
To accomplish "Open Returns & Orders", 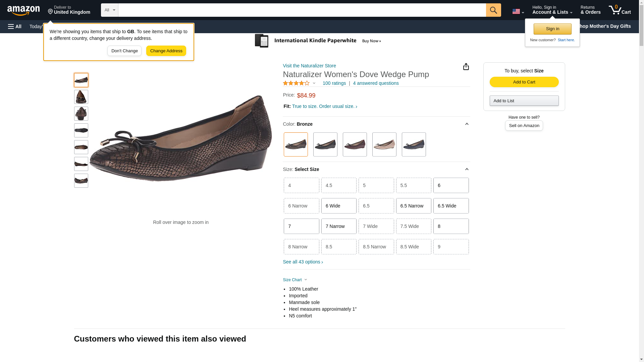I will tap(590, 10).
